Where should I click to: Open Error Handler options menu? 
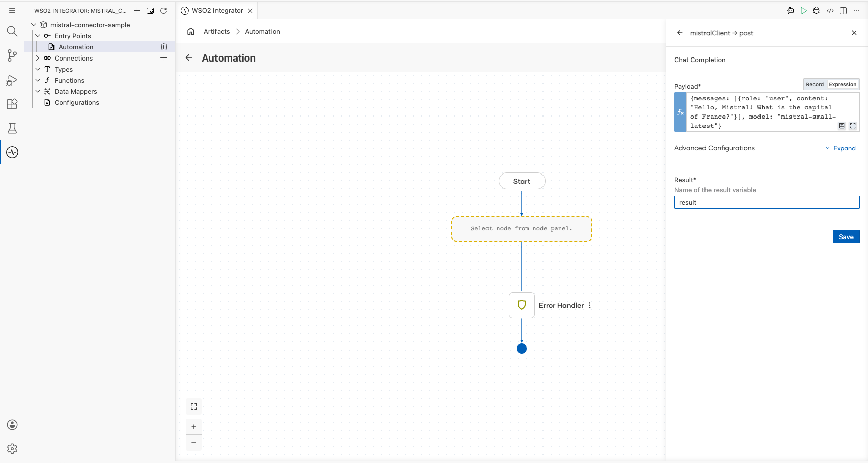[x=590, y=305]
